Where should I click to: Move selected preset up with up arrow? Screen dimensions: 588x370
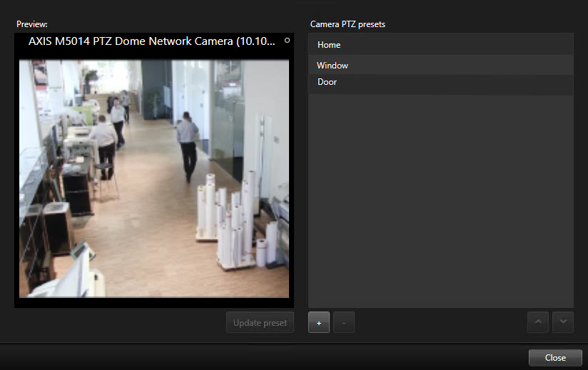(538, 322)
